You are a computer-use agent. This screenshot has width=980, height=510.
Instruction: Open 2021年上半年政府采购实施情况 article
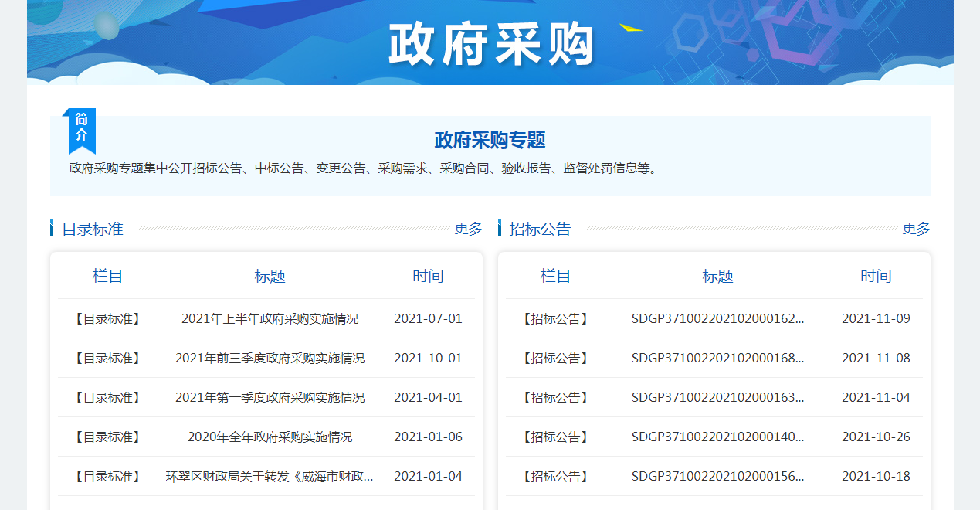tap(270, 318)
